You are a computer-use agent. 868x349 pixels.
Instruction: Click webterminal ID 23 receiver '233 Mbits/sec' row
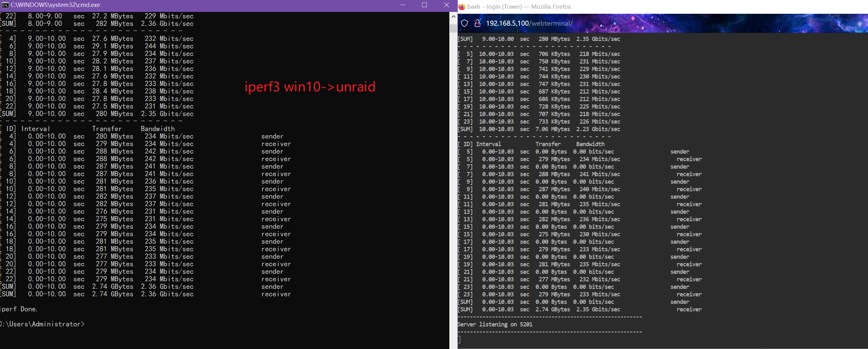pyautogui.click(x=580, y=295)
